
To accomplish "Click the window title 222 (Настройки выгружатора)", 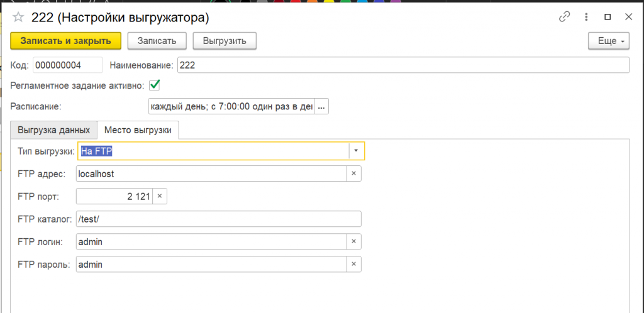I will [120, 17].
